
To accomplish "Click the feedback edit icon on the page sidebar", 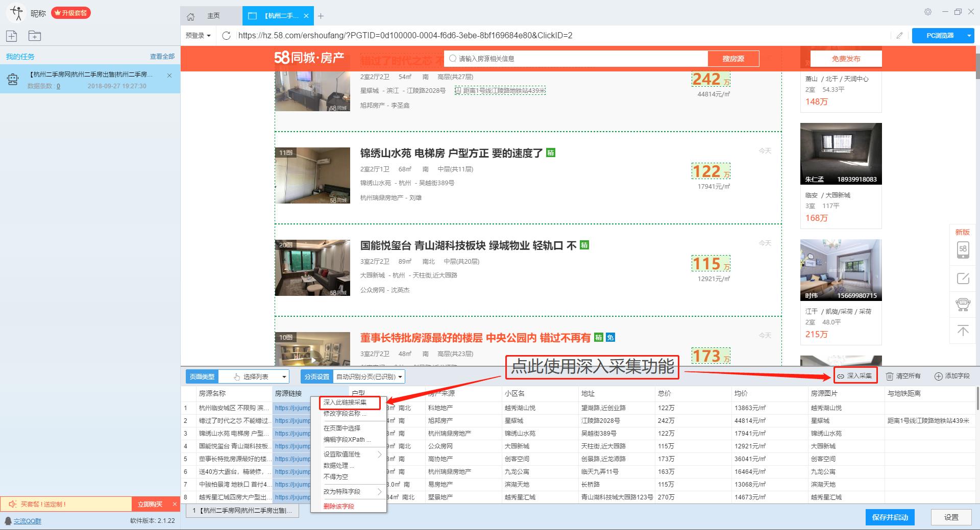I will tap(963, 279).
